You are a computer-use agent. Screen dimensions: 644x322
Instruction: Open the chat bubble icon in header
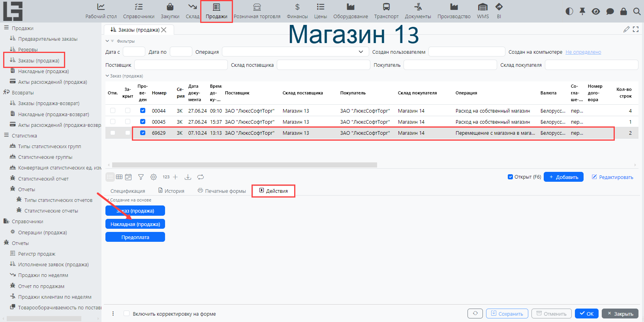click(610, 11)
